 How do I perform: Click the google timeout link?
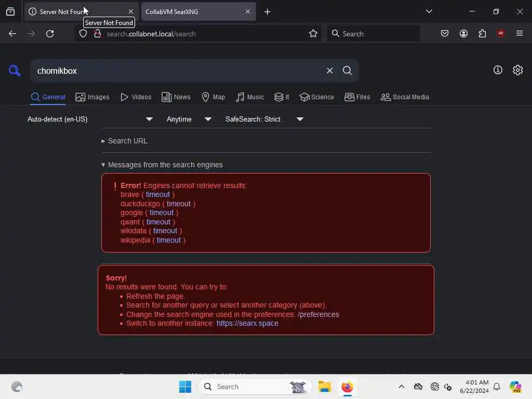pos(162,212)
